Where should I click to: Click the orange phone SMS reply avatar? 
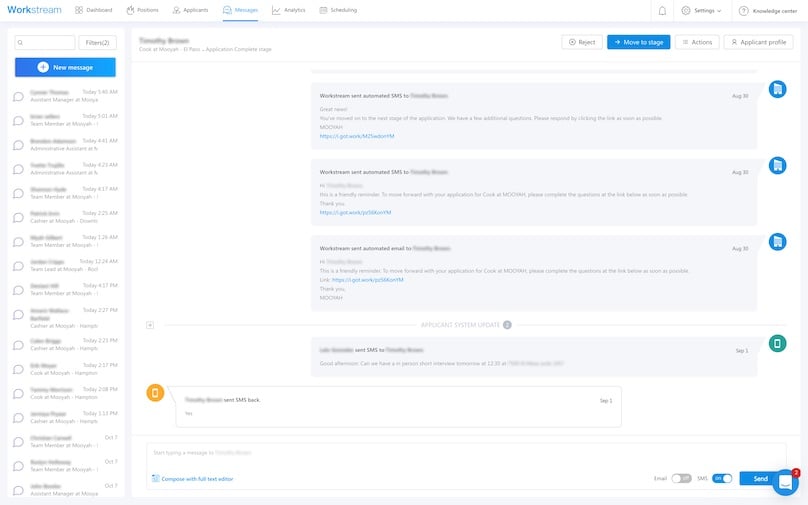pos(155,393)
